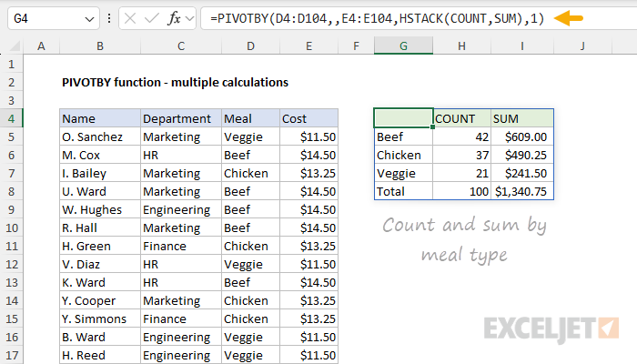The width and height of the screenshot is (637, 364).
Task: Select column G header
Action: pos(403,45)
